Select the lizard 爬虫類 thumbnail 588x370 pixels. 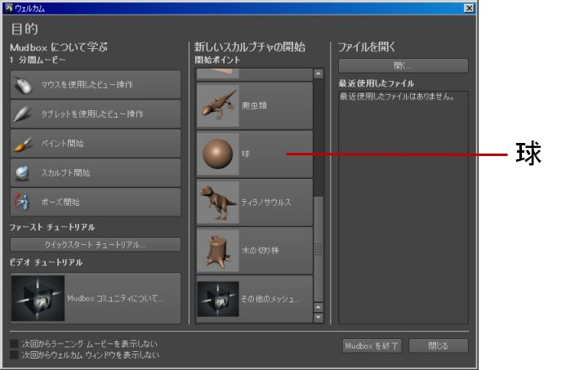218,105
